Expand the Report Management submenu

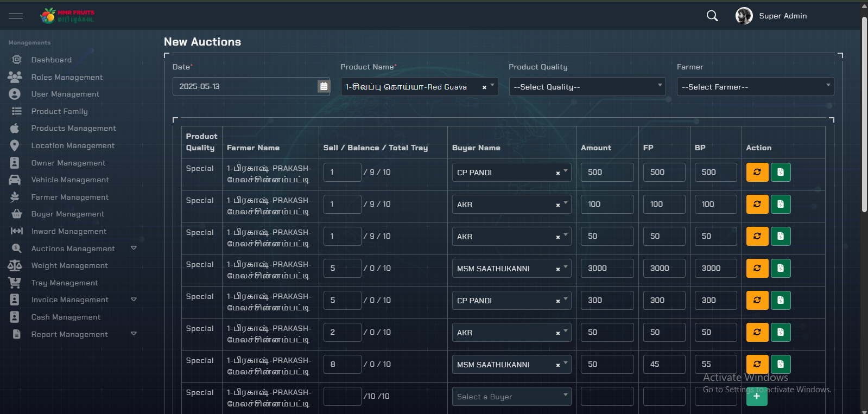click(134, 334)
